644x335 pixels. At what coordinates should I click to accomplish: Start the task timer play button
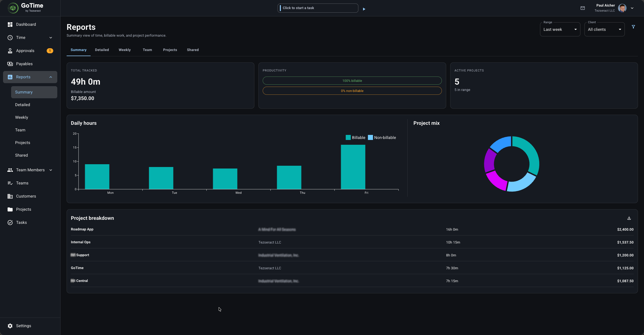[364, 9]
